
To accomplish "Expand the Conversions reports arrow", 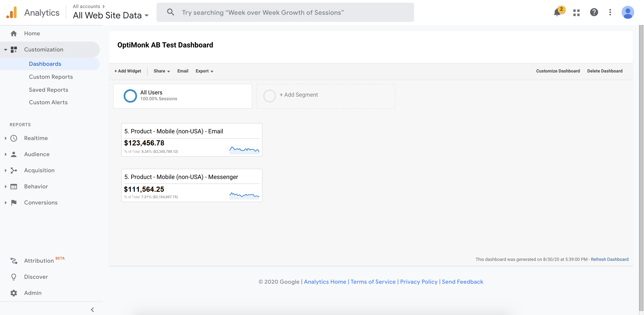I will (6, 203).
